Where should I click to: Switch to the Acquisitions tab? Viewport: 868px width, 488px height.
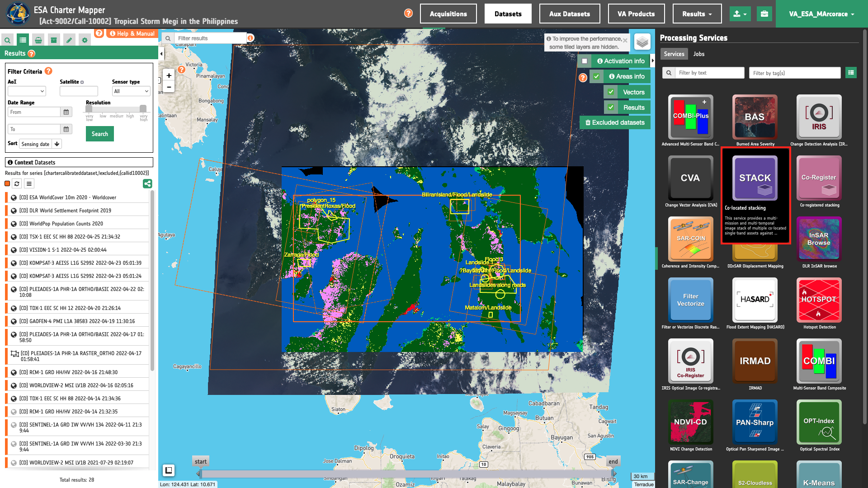click(x=448, y=14)
